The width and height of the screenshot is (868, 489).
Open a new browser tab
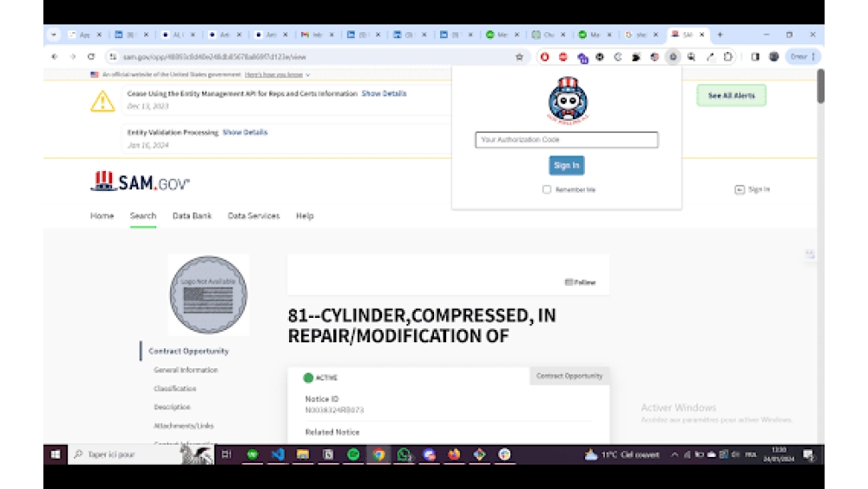click(720, 35)
